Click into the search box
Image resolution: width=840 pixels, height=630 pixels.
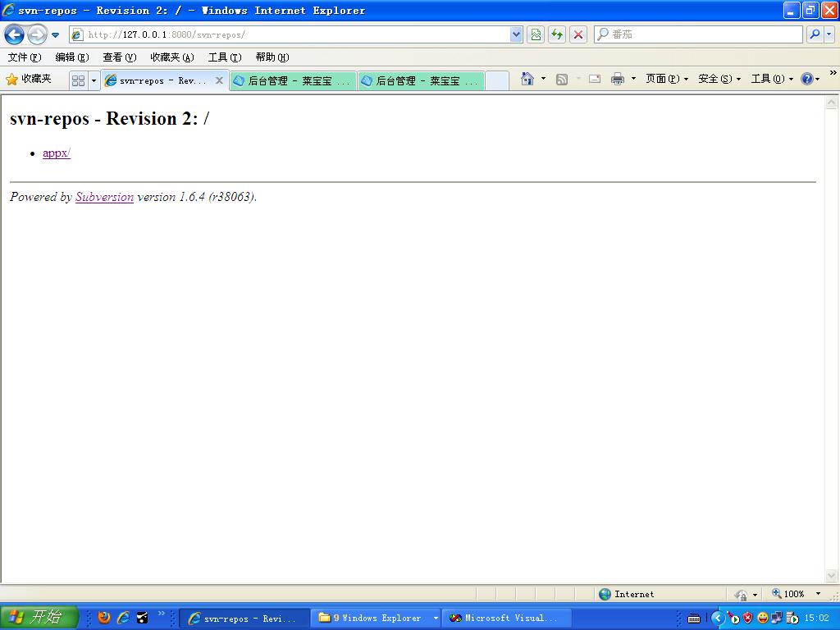[698, 34]
